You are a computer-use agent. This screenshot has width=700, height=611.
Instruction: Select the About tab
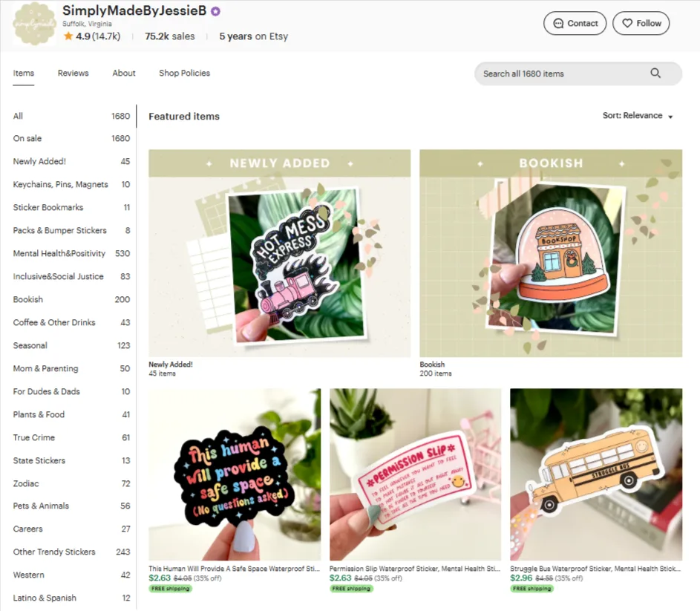click(x=124, y=73)
